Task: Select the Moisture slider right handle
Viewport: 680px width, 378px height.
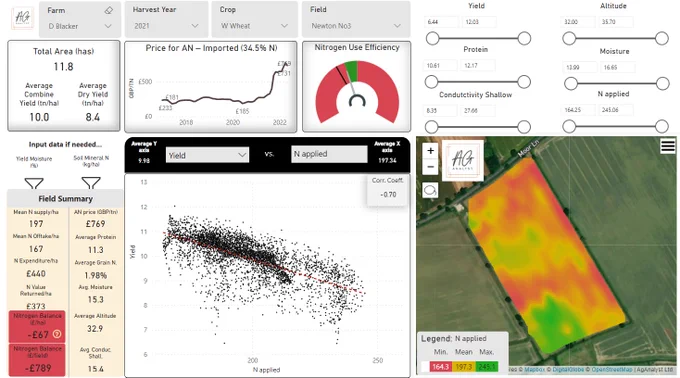Action: (x=663, y=83)
